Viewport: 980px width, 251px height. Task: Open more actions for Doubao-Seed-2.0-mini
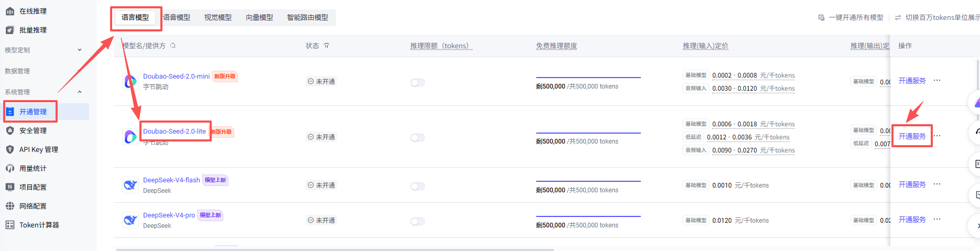coord(937,81)
